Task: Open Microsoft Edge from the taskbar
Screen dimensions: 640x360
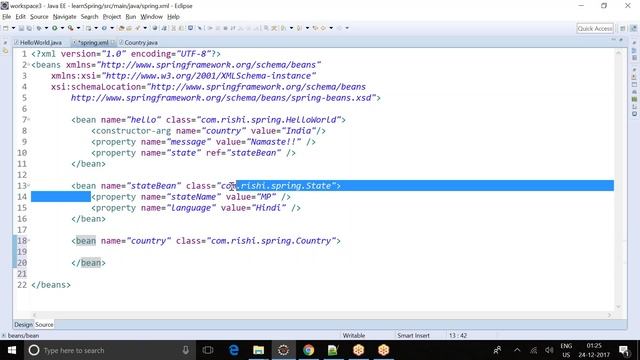Action: [233, 350]
